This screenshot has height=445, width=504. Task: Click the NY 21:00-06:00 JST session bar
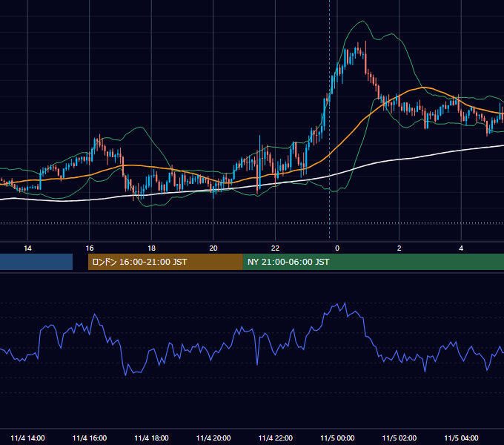(373, 262)
